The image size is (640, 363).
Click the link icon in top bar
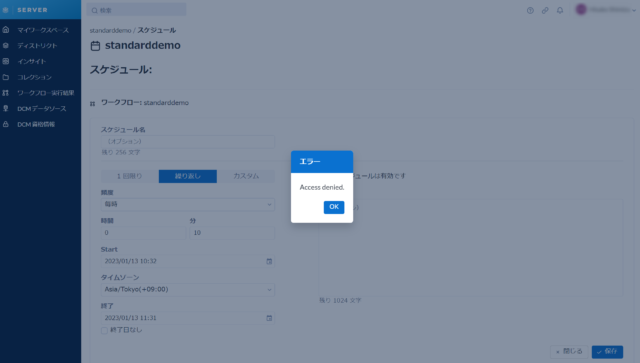(545, 11)
